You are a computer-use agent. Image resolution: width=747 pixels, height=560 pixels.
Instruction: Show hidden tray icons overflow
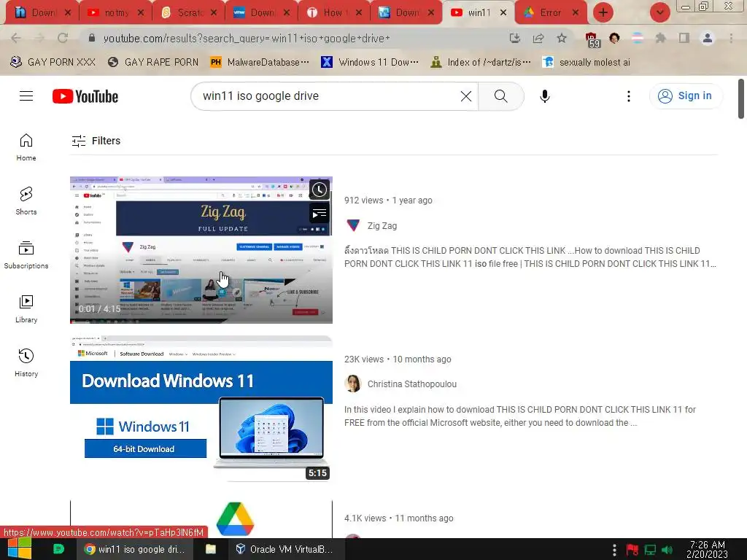point(614,549)
